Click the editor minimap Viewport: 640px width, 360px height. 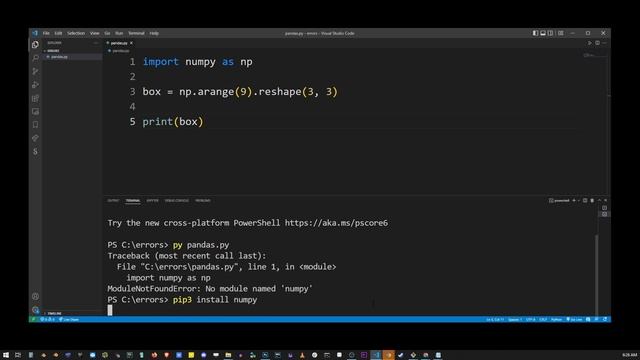pos(594,55)
